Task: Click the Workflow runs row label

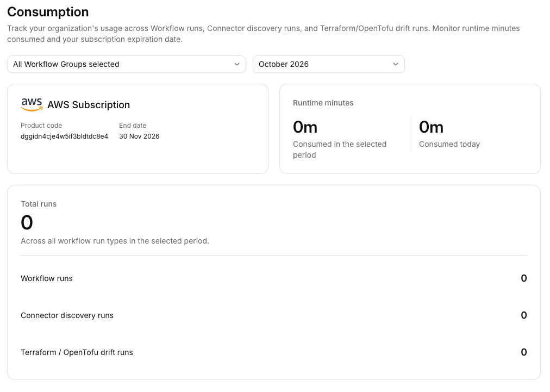Action: pos(47,278)
